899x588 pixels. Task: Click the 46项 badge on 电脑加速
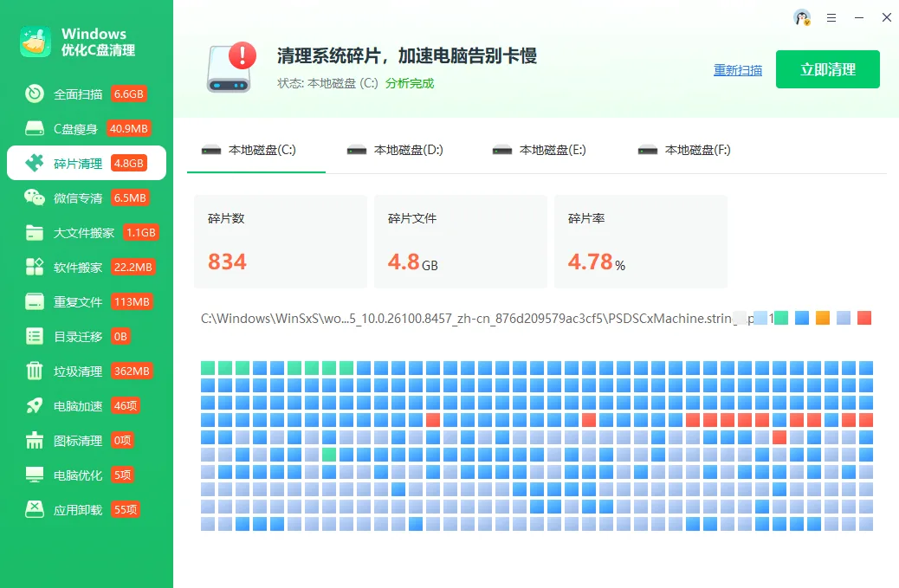click(126, 406)
